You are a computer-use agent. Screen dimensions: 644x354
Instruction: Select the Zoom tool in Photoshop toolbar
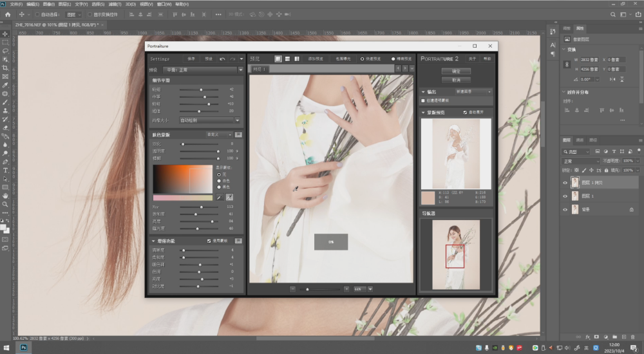tap(5, 203)
